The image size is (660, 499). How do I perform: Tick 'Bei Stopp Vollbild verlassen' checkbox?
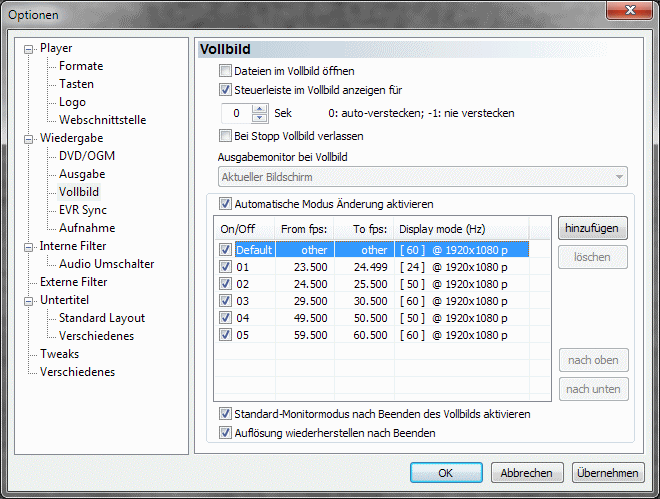[225, 136]
